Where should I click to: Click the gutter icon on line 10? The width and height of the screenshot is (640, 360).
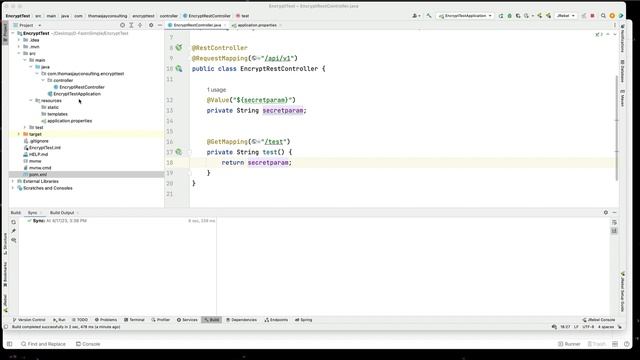coord(179,69)
